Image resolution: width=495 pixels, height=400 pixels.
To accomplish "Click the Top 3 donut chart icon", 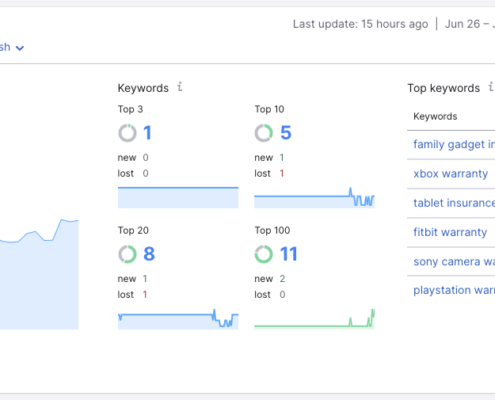I will click(x=127, y=133).
